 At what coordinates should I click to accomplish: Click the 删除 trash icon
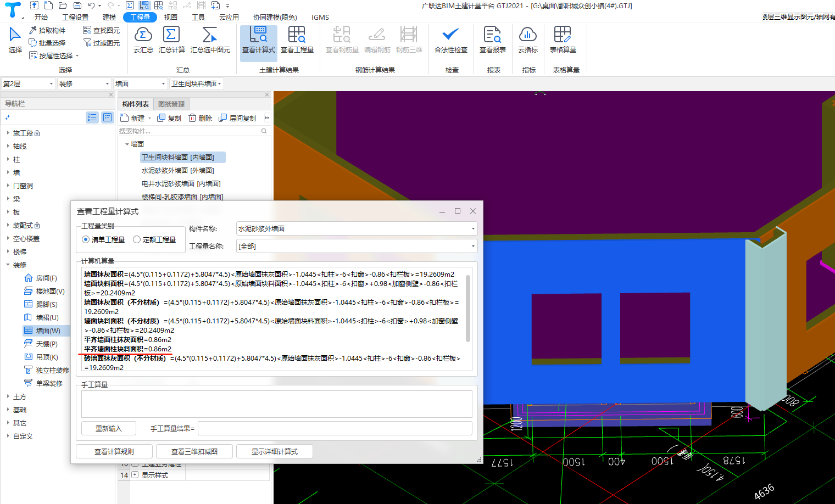click(x=192, y=118)
